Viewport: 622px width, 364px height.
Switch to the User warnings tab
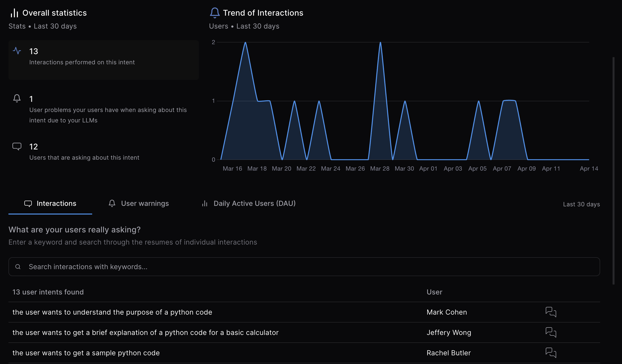[139, 204]
